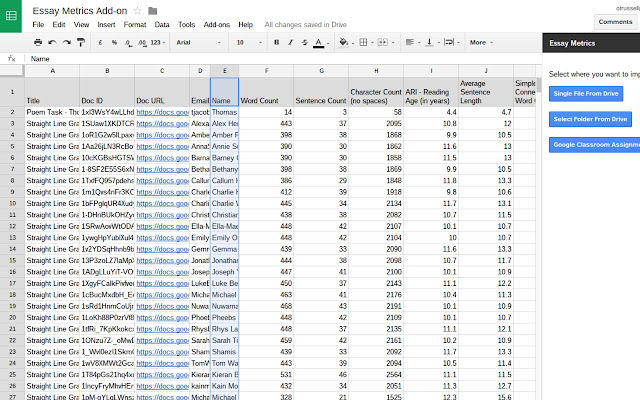The height and width of the screenshot is (400, 640).
Task: Click the document title Essay Metrics Add-on
Action: pyautogui.click(x=80, y=11)
